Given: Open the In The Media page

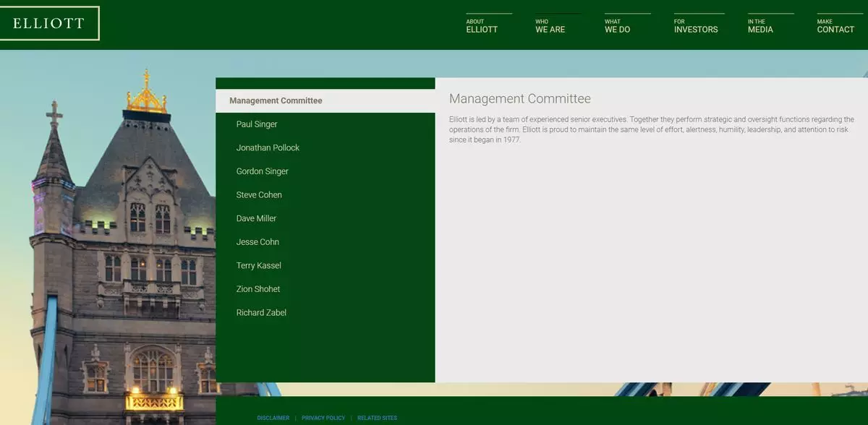Looking at the screenshot, I should click(760, 27).
